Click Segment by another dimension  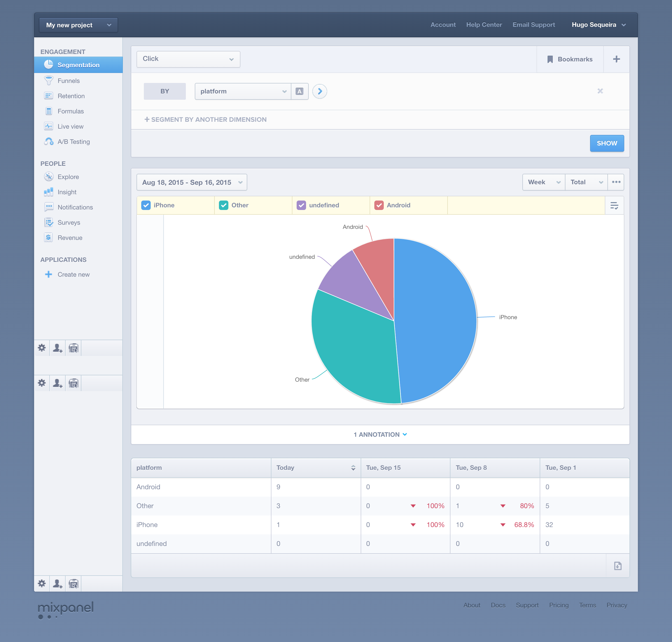[x=205, y=119]
